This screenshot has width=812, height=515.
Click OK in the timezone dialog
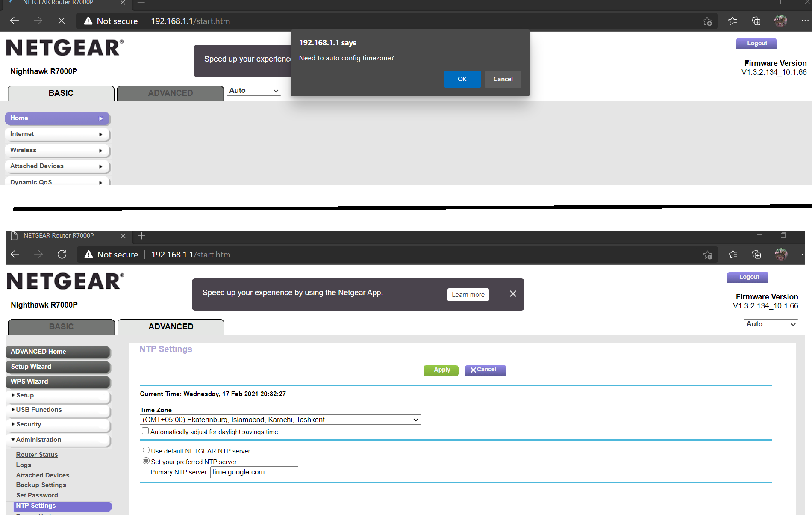point(462,79)
